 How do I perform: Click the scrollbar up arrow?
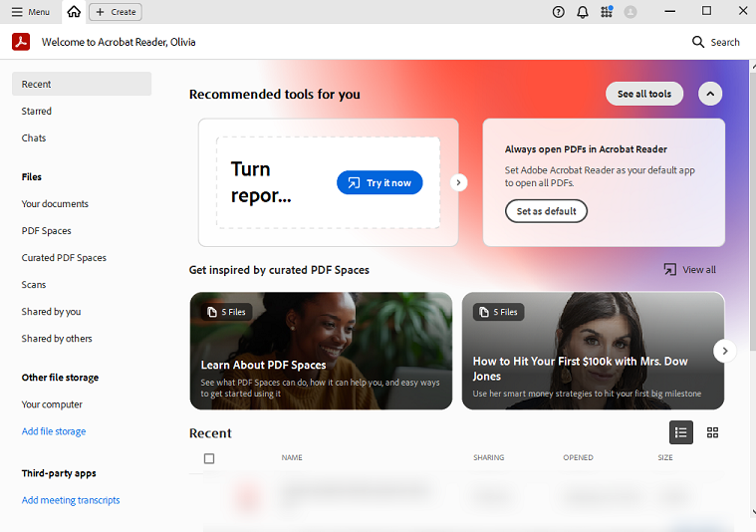coord(753,65)
